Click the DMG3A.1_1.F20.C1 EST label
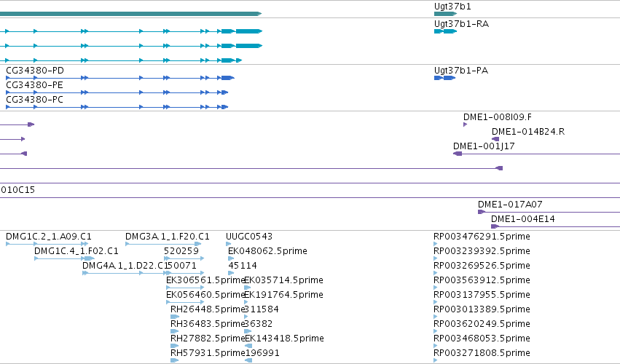Image resolution: width=620 pixels, height=364 pixels. (168, 237)
